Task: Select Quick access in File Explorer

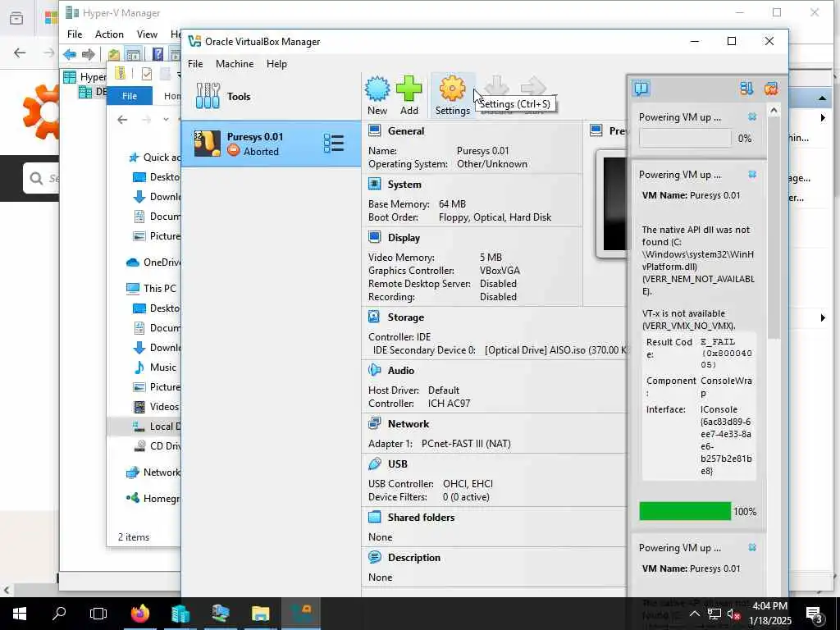Action: point(153,157)
